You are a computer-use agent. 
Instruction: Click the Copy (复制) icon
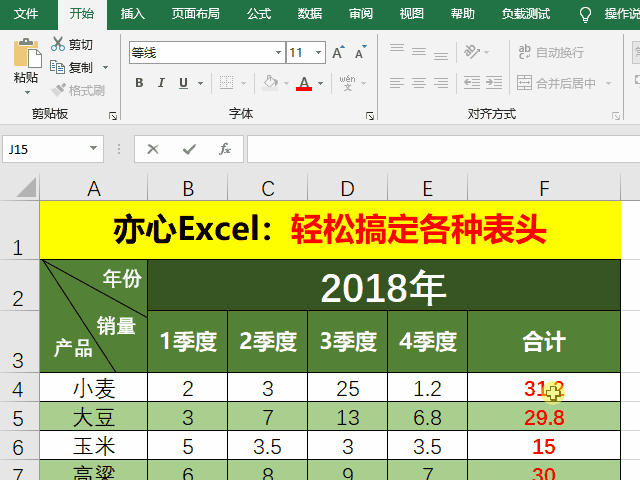pyautogui.click(x=57, y=67)
